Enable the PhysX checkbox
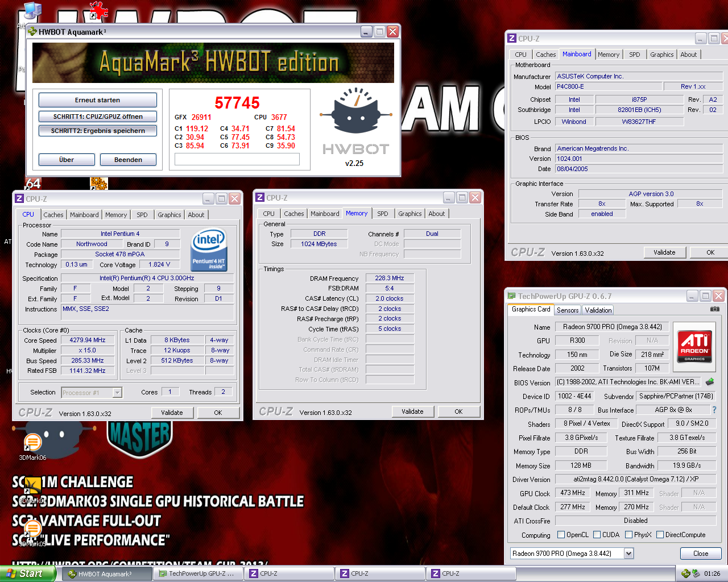728x582 pixels. pos(629,535)
